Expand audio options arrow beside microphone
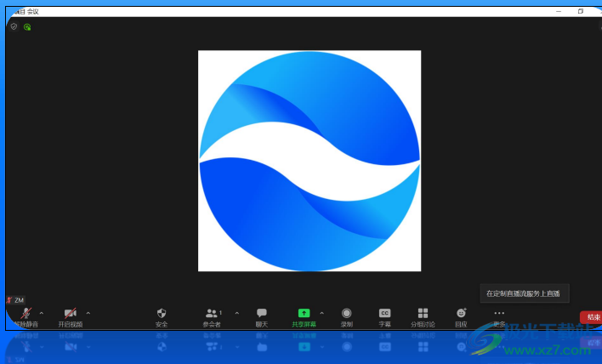 pos(42,313)
